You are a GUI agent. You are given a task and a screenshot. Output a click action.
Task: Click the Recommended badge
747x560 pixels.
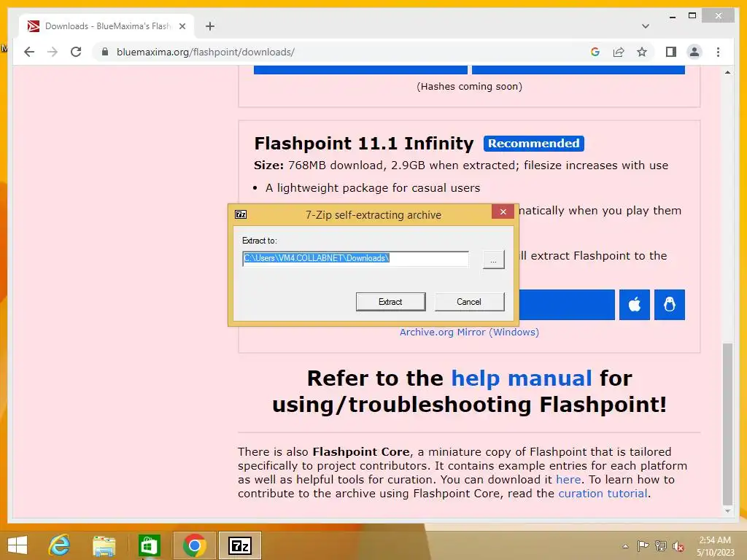coord(533,144)
